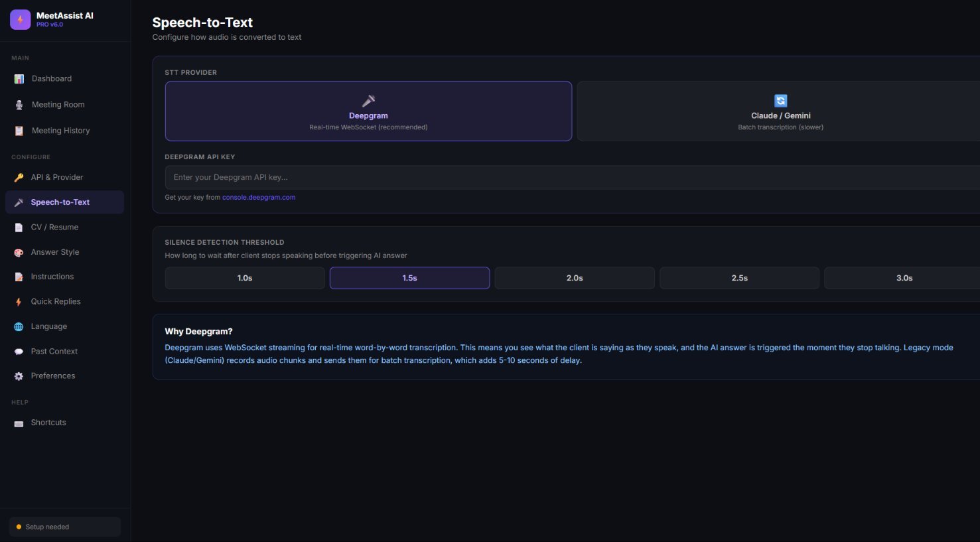The height and width of the screenshot is (542, 980).
Task: Focus the Deepgram API key field
Action: click(x=573, y=178)
